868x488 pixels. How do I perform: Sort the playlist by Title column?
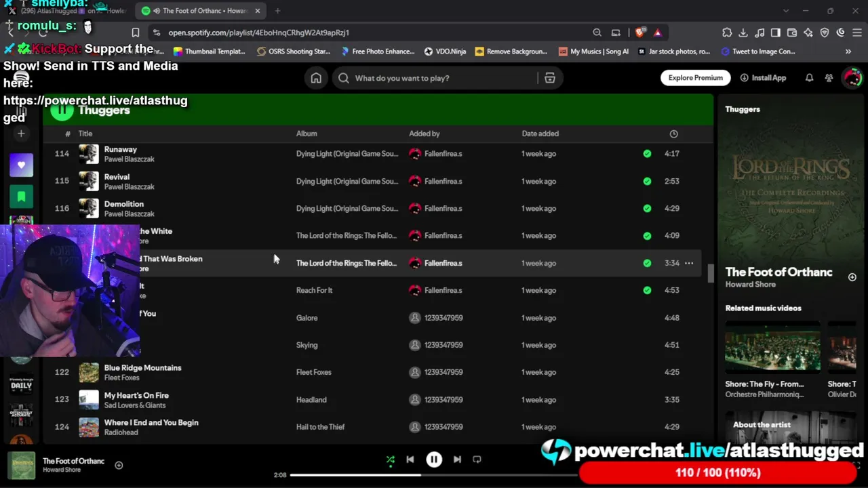[85, 134]
